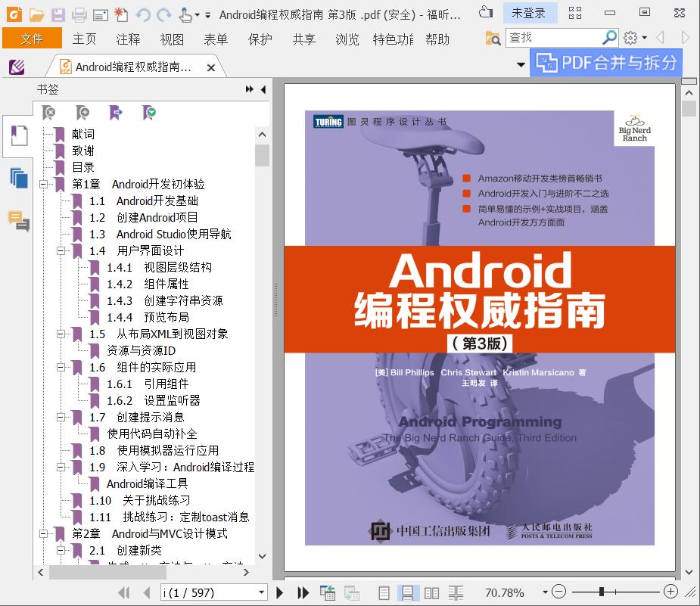This screenshot has height=606, width=700.
Task: Click the skin/shirt icon near login
Action: coord(485,12)
